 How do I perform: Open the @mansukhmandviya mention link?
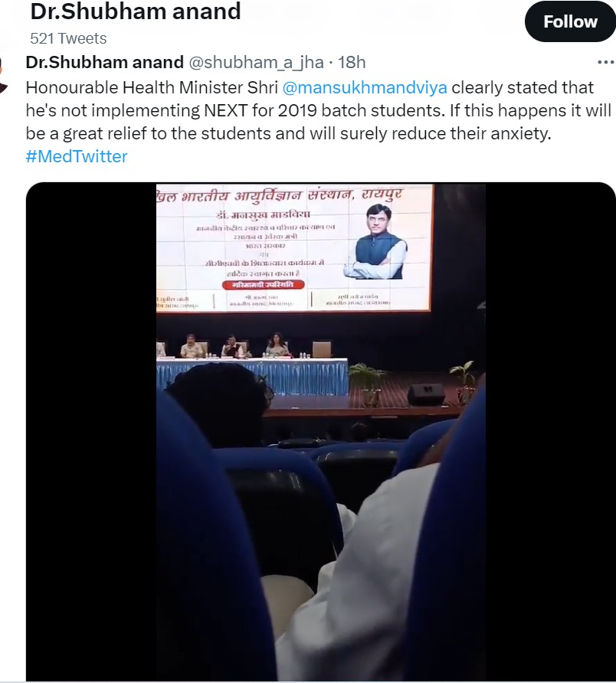[x=365, y=87]
